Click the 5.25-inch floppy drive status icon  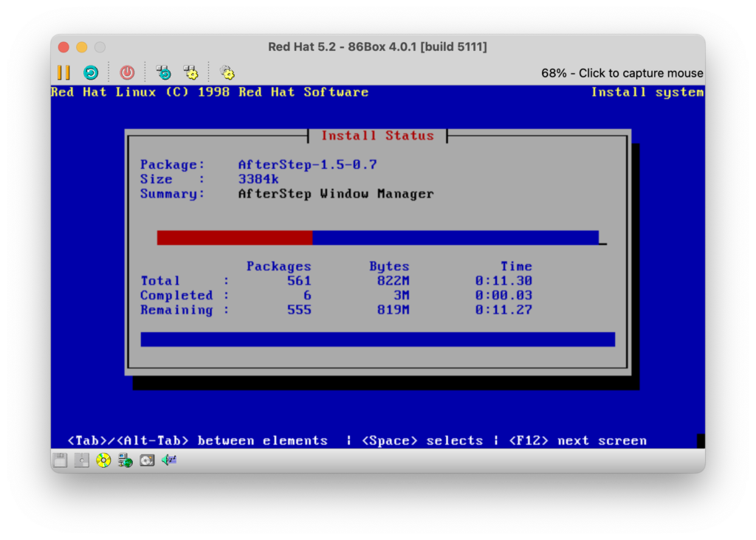pyautogui.click(x=81, y=460)
